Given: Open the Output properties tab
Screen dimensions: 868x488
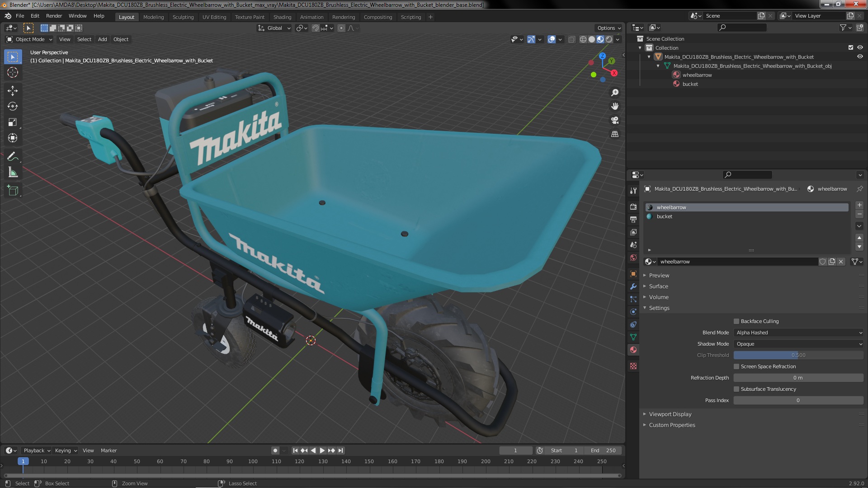Looking at the screenshot, I should (633, 219).
